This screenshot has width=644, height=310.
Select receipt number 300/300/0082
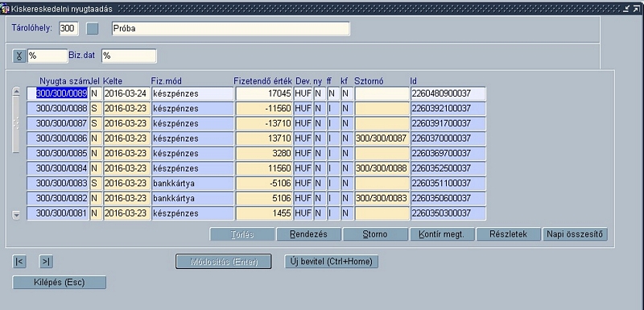pos(58,198)
